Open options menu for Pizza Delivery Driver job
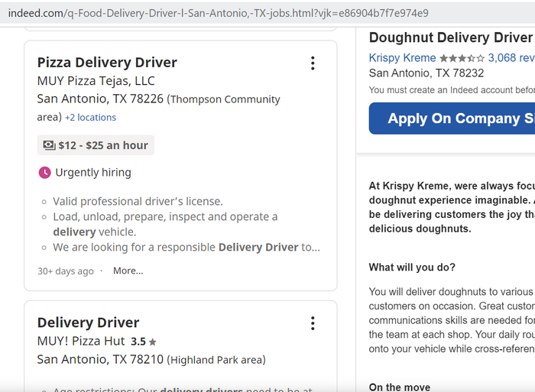Screen dimensions: 535x392 click(313, 63)
